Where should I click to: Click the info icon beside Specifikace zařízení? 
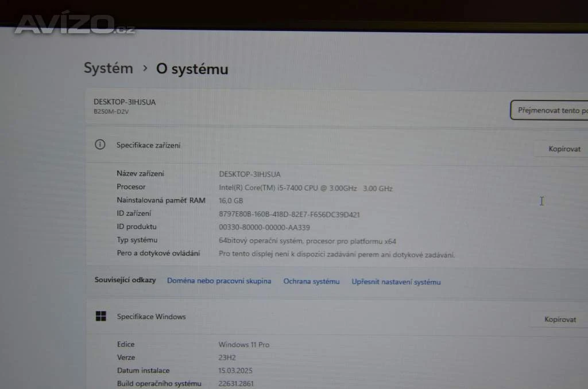(x=100, y=144)
